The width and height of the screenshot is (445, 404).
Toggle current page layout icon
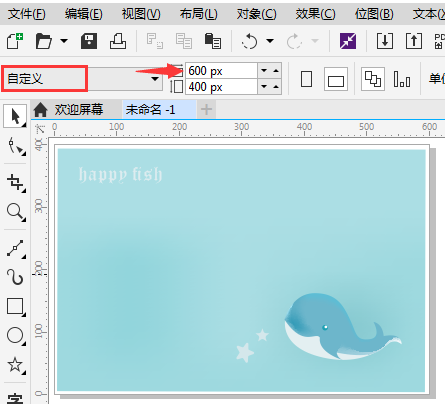[402, 79]
